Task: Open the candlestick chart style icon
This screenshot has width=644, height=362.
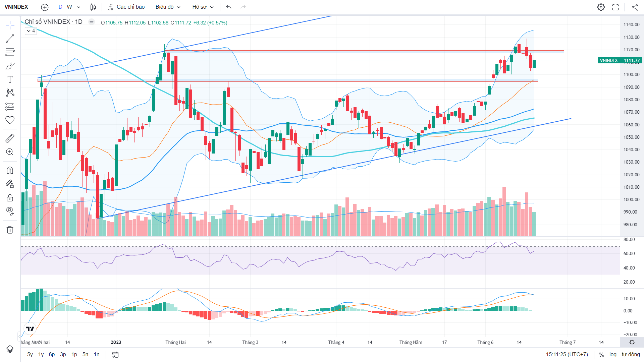Action: tap(93, 7)
